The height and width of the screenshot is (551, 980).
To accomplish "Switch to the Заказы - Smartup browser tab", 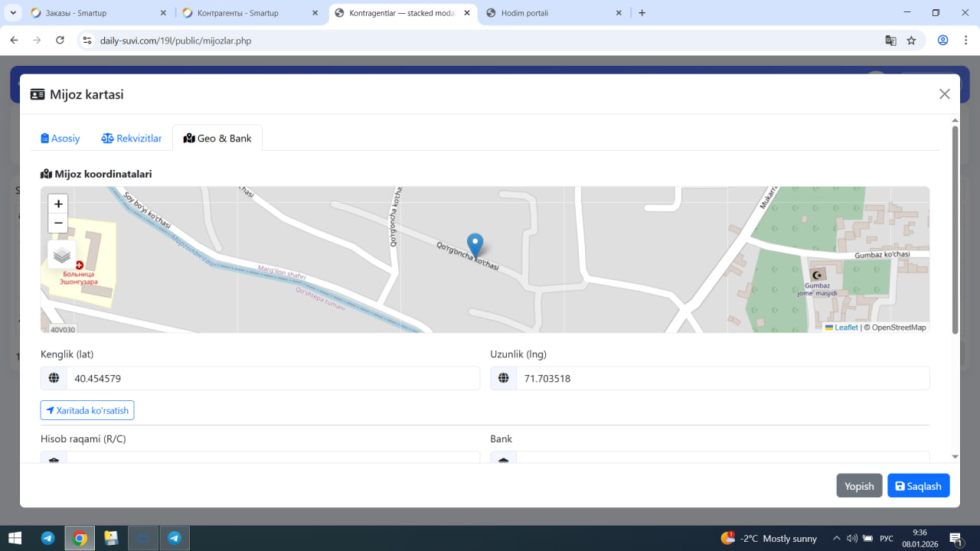I will [x=99, y=13].
